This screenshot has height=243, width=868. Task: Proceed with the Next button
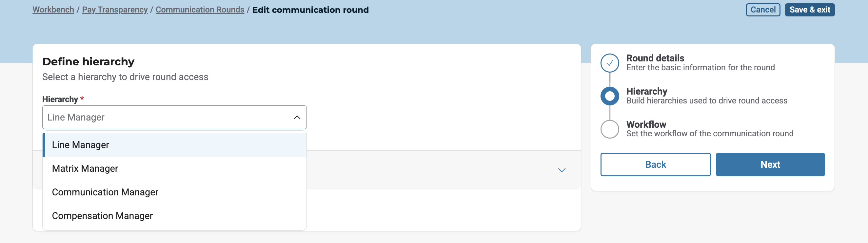[x=770, y=165]
